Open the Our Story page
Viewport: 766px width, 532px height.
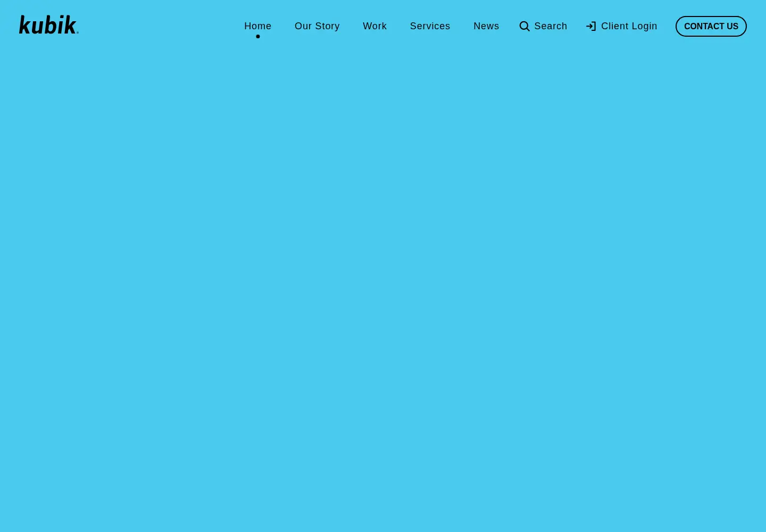point(317,26)
